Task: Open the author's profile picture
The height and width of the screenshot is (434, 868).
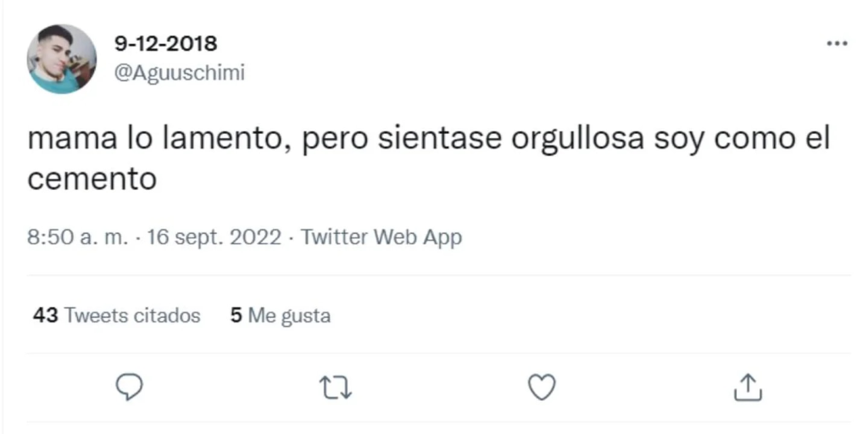Action: coord(62,58)
